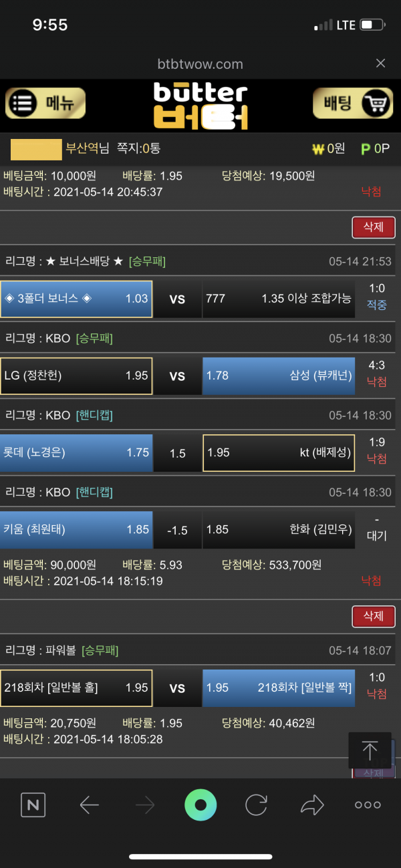Click the Butter 버터 logo
The width and height of the screenshot is (401, 868).
tap(200, 106)
